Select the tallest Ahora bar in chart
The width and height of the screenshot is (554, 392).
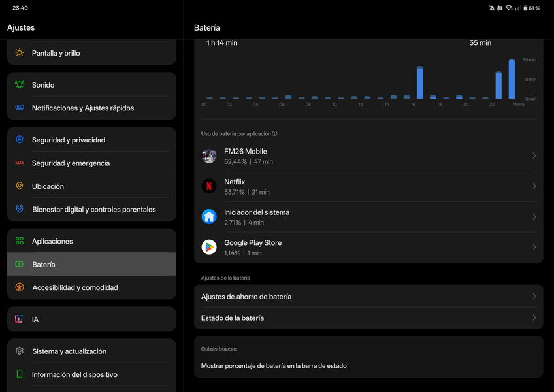click(512, 80)
